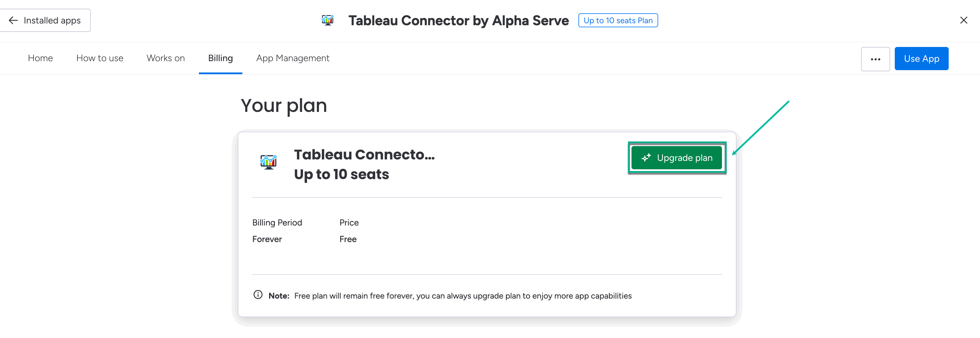Switch to the App Management tab

(293, 58)
